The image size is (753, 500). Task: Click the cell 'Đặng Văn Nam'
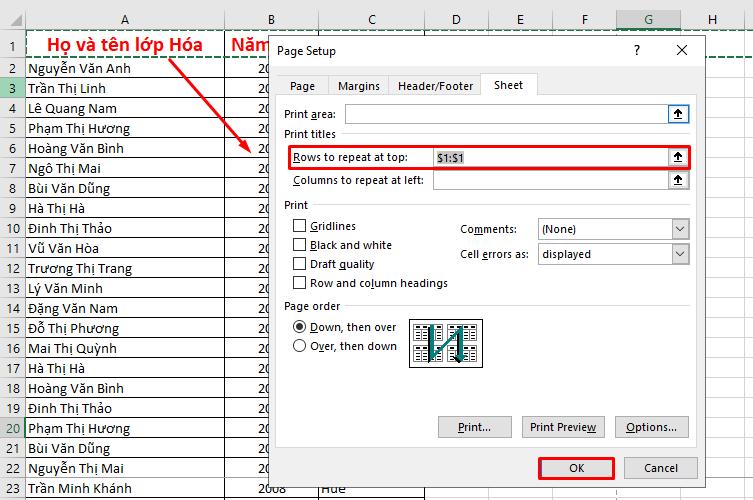tap(125, 308)
